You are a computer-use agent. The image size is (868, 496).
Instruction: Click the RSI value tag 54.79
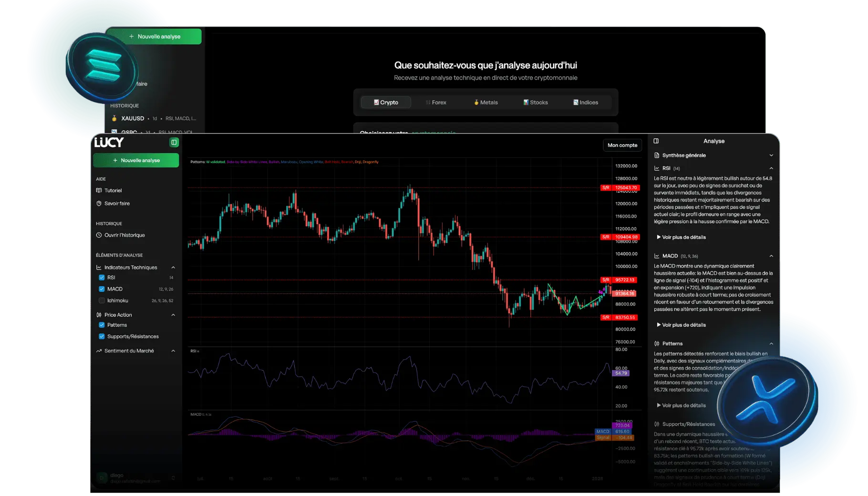621,373
